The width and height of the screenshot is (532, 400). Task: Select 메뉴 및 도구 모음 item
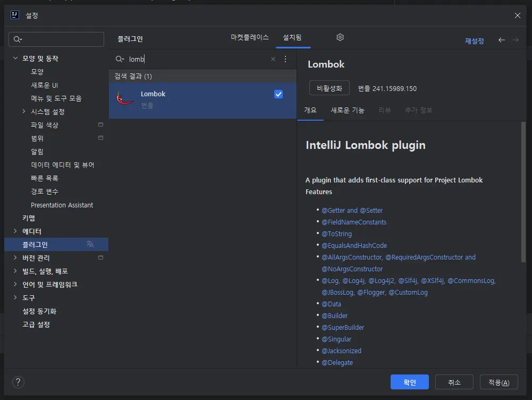click(56, 98)
